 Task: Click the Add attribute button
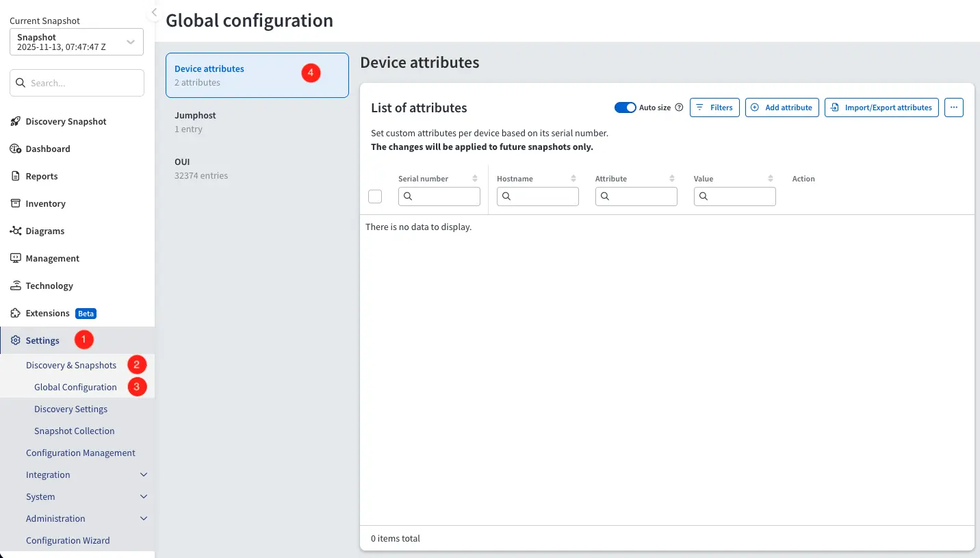coord(782,107)
